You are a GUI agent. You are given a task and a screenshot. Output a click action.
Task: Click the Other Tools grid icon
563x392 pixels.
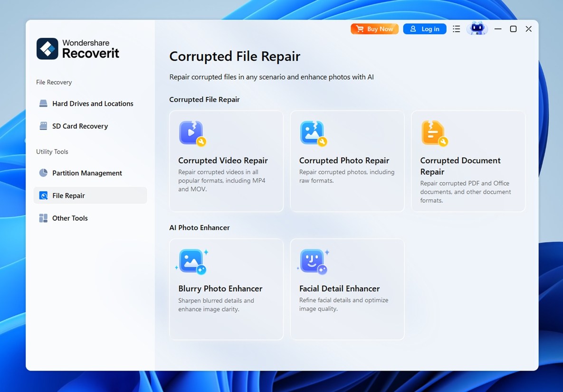click(x=43, y=218)
